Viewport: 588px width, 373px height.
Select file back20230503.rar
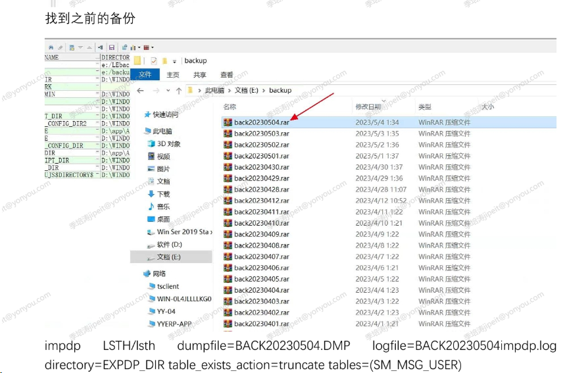[262, 134]
